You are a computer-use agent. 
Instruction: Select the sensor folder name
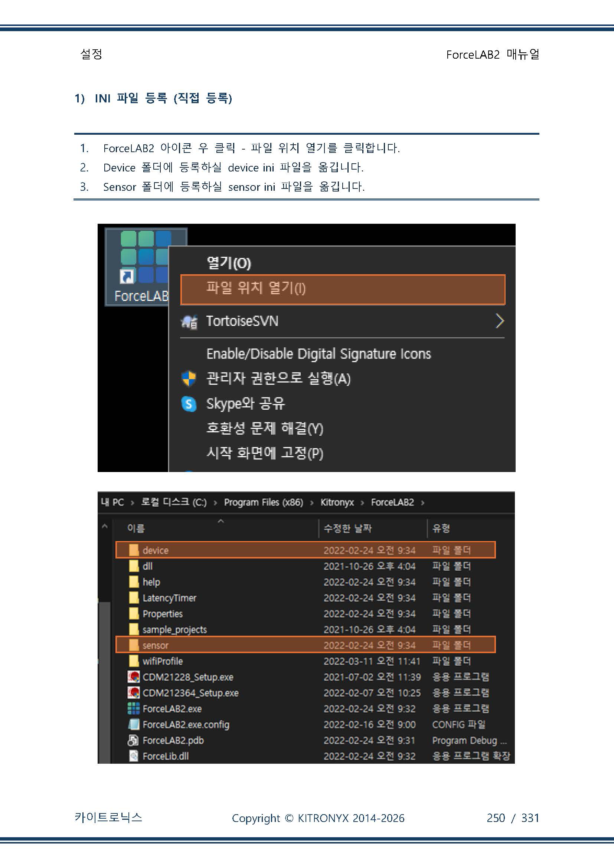point(156,646)
